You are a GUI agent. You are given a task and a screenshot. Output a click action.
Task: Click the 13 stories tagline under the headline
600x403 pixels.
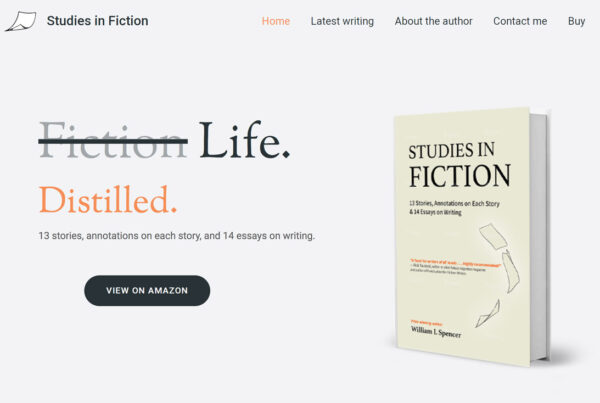[176, 236]
